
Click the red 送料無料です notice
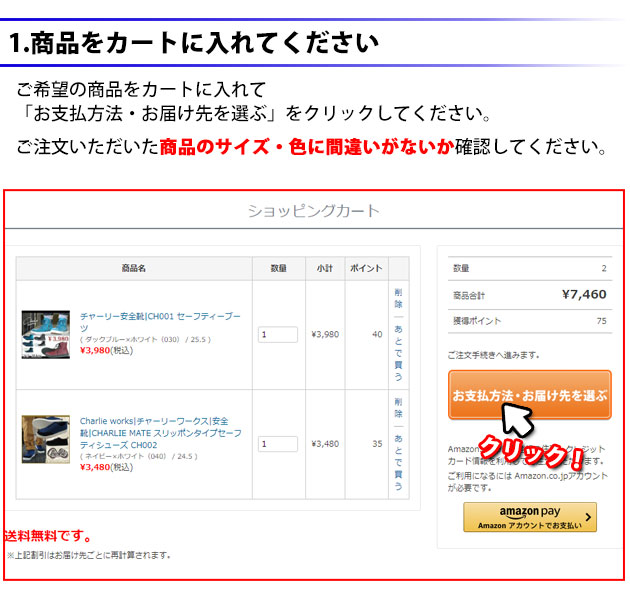pos(47,536)
